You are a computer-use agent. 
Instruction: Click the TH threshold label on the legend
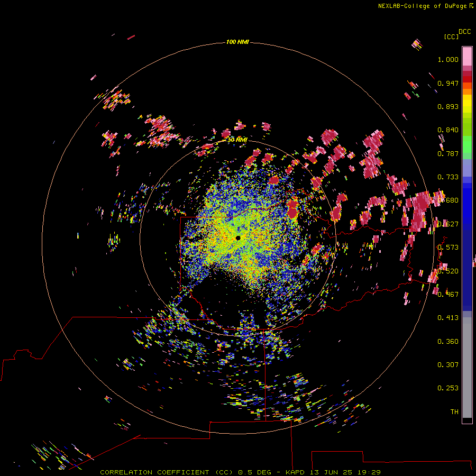pyautogui.click(x=454, y=412)
